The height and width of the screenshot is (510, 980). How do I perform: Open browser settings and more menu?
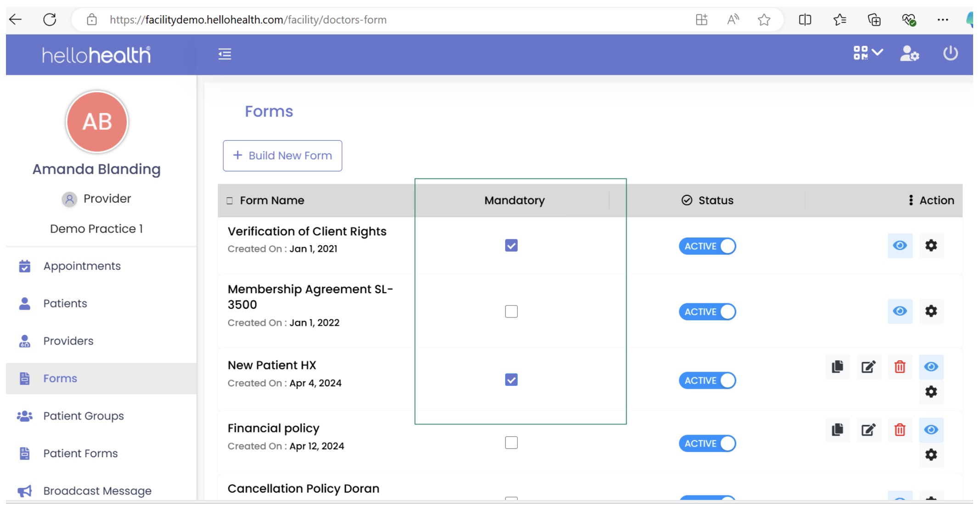point(942,20)
